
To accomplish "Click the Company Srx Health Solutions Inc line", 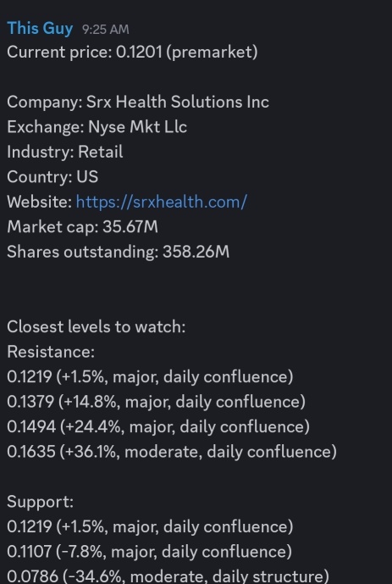I will click(138, 102).
